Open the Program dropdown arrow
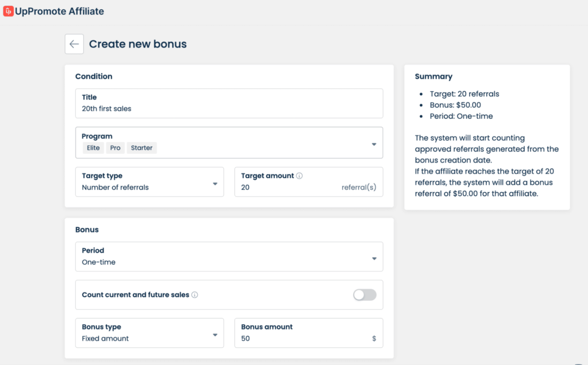Screen dimensions: 588x365 coord(374,144)
